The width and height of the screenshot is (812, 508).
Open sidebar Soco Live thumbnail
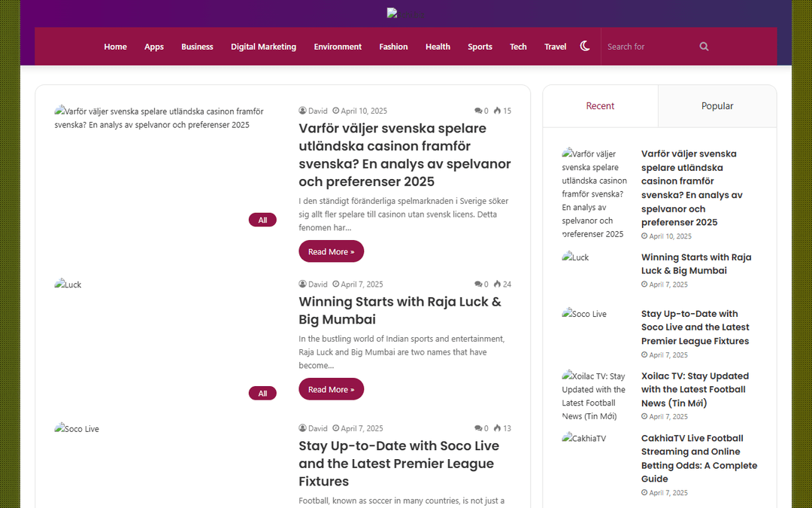tap(595, 327)
